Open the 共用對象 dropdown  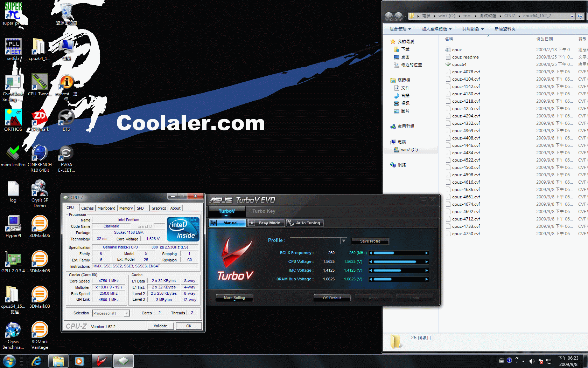coord(473,29)
